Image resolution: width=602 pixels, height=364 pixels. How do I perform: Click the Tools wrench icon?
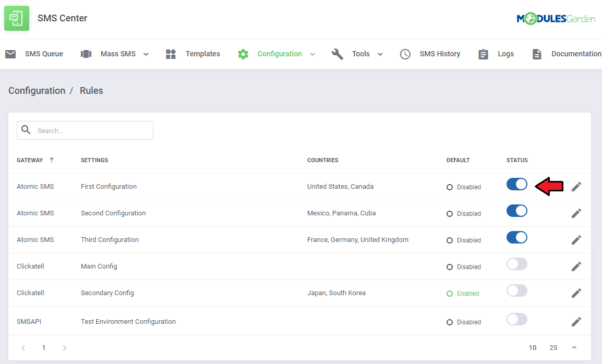[338, 54]
